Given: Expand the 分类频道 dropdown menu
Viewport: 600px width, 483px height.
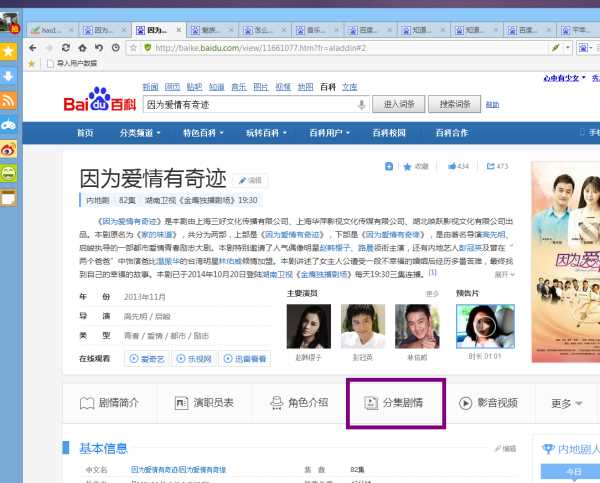Looking at the screenshot, I should coord(140,133).
